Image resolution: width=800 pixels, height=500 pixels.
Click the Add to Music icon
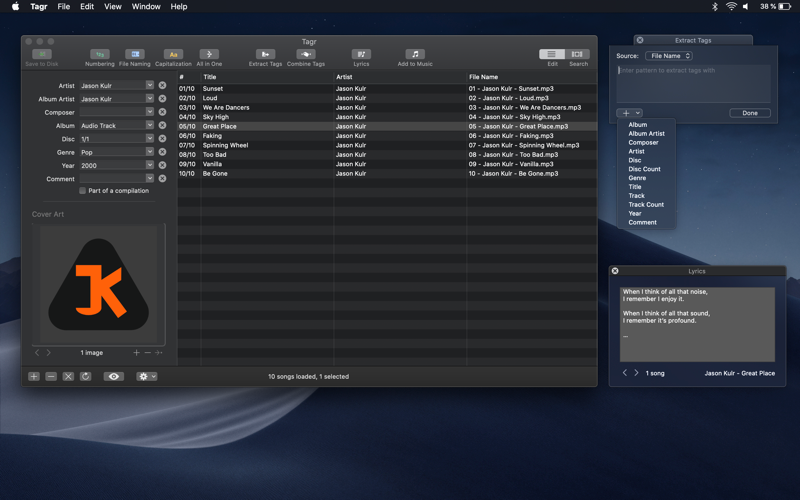[415, 55]
